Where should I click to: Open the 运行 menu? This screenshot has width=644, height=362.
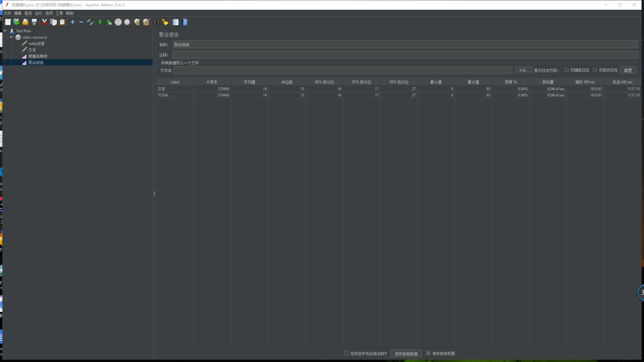38,13
